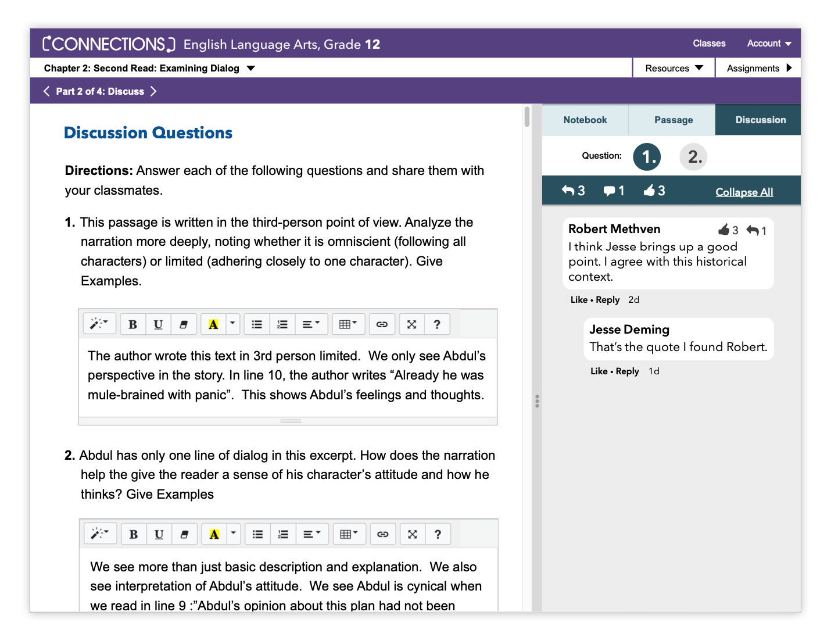
Task: Like Jesse Deming's comment
Action: coord(599,371)
